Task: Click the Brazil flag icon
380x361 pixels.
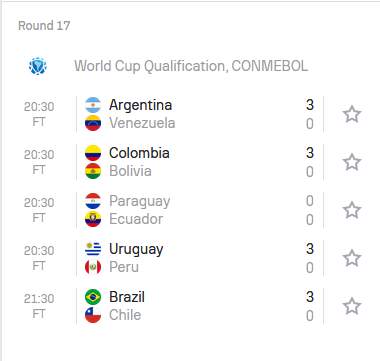Action: (x=93, y=297)
